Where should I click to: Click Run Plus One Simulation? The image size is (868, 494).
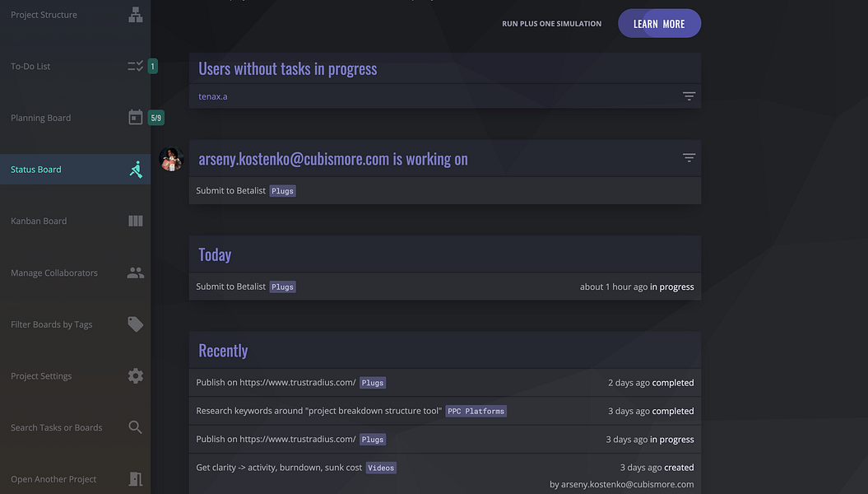(551, 24)
